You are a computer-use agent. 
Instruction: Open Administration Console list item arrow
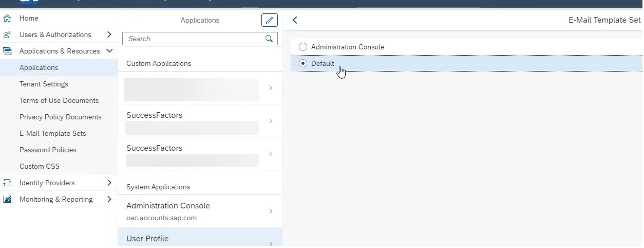coord(271,211)
